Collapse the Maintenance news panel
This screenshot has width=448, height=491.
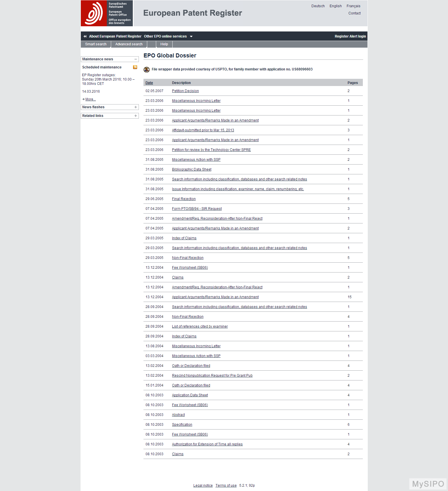coord(135,59)
